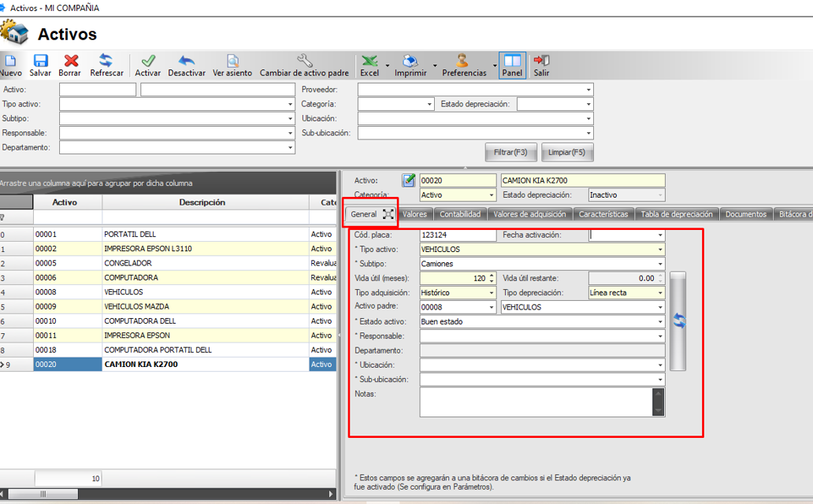Click the Nuevo toolbar icon
This screenshot has width=813, height=504.
[10, 61]
